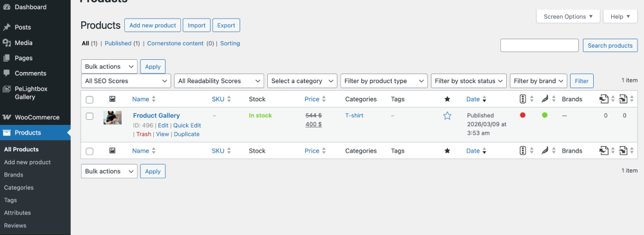The width and height of the screenshot is (644, 235).
Task: Sort by readability feather icon in header row
Action: pos(545,99)
